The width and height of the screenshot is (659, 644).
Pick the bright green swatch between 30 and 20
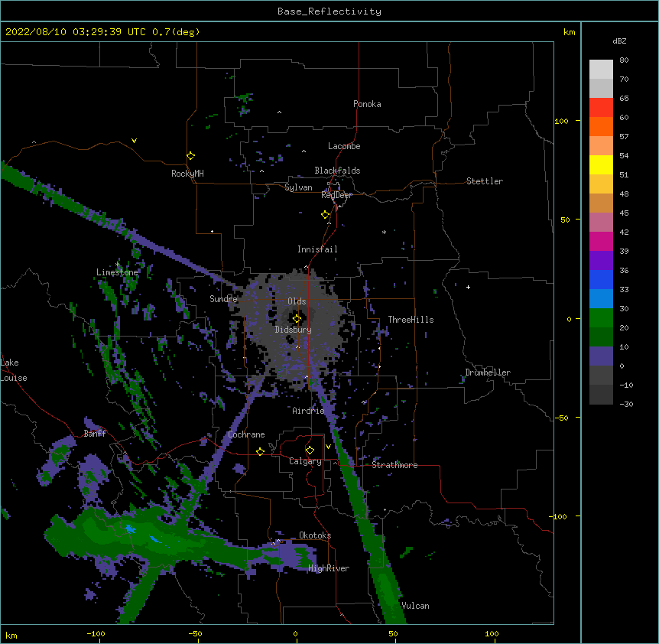point(601,318)
